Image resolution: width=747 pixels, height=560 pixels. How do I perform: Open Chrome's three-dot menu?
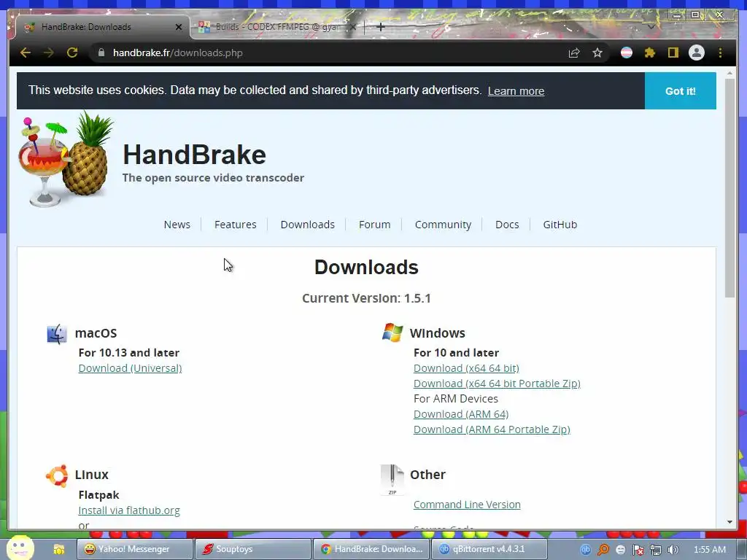click(x=720, y=52)
